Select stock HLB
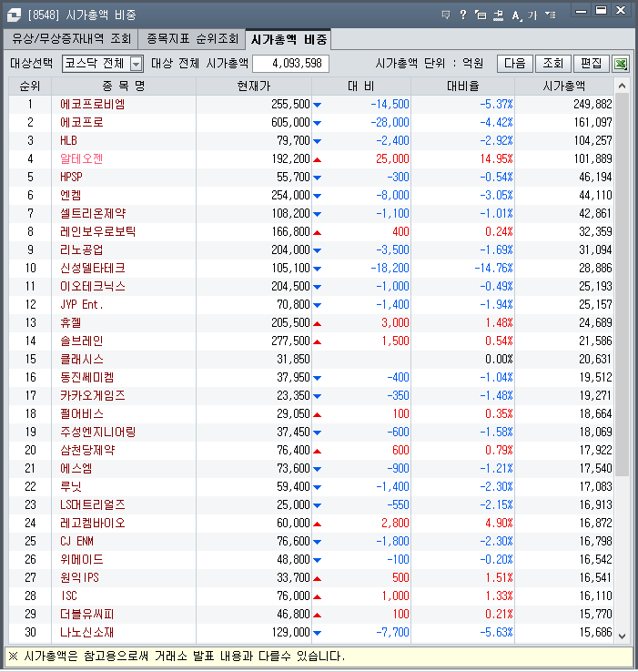Viewport: 638px width, 672px height. tap(68, 140)
